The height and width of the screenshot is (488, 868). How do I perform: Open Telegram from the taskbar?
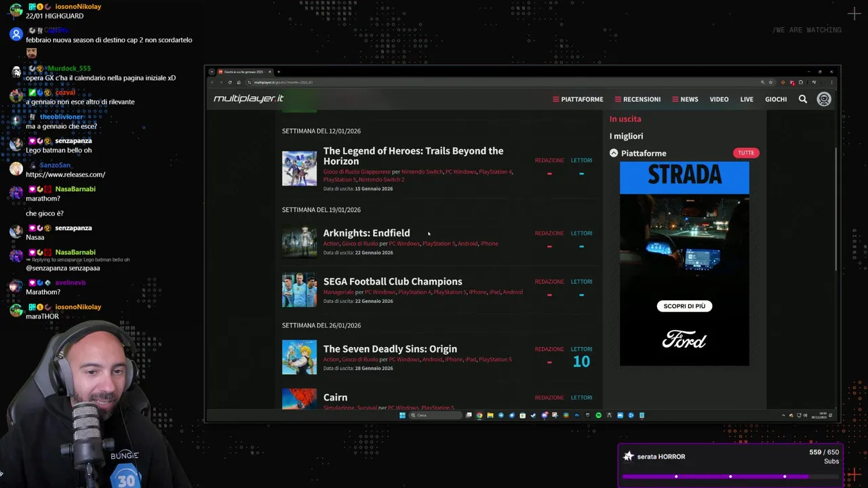click(x=501, y=415)
